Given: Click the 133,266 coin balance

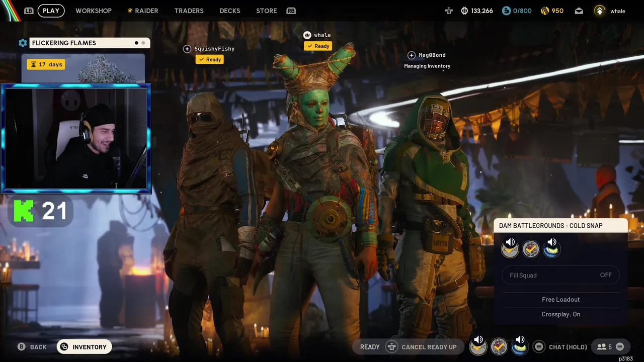Looking at the screenshot, I should coord(482,11).
